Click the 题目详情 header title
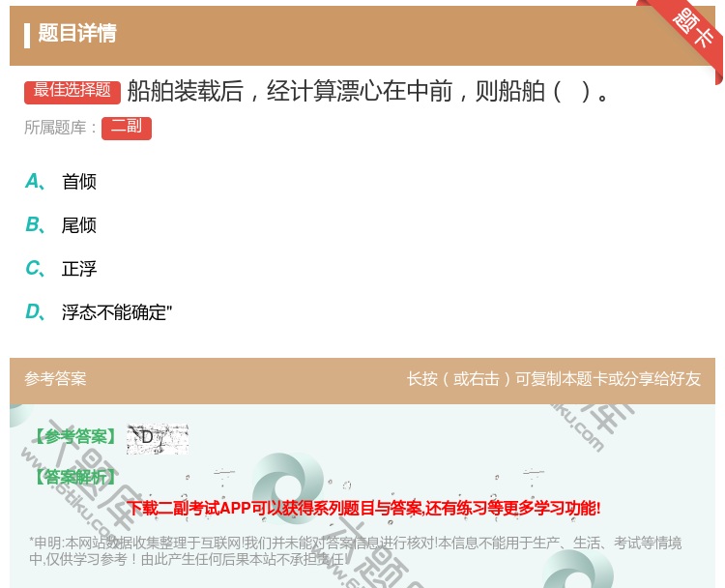This screenshot has height=588, width=725. tap(77, 33)
